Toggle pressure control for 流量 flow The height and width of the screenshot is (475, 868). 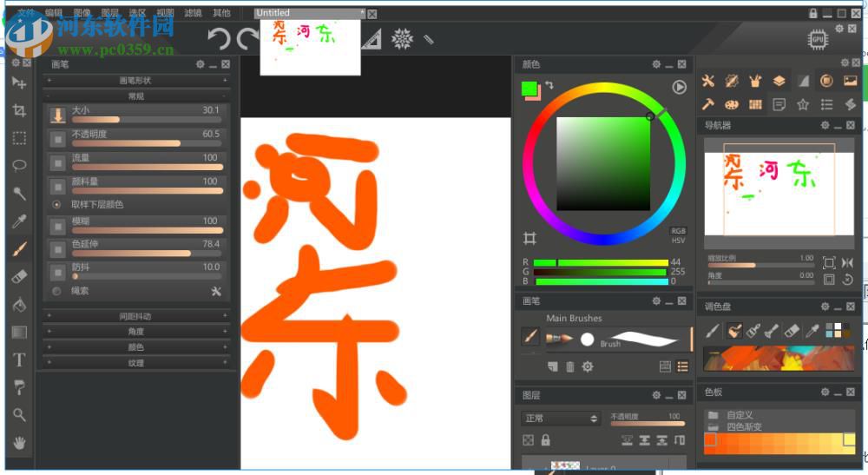pyautogui.click(x=57, y=162)
